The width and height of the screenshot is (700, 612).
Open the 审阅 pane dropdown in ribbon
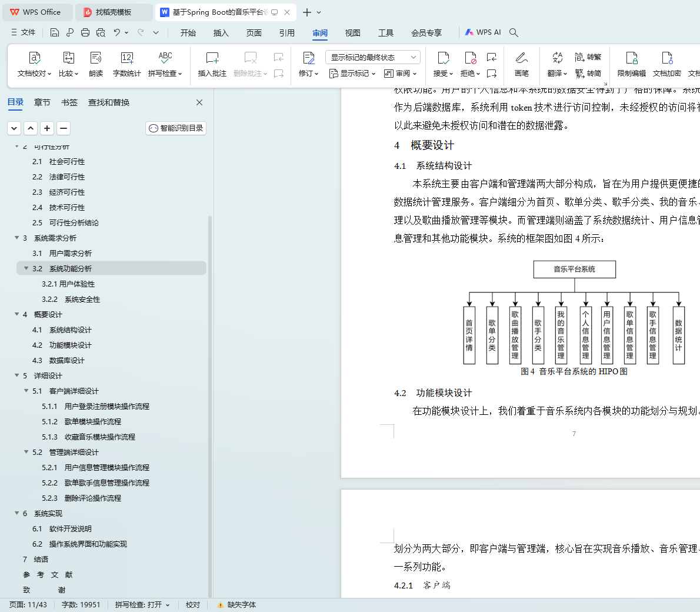(x=401, y=73)
